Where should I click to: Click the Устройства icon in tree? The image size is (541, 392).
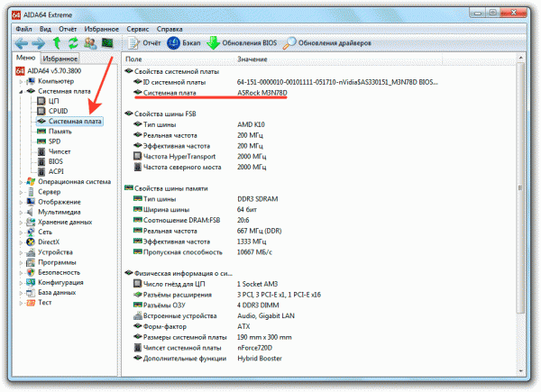tap(31, 252)
